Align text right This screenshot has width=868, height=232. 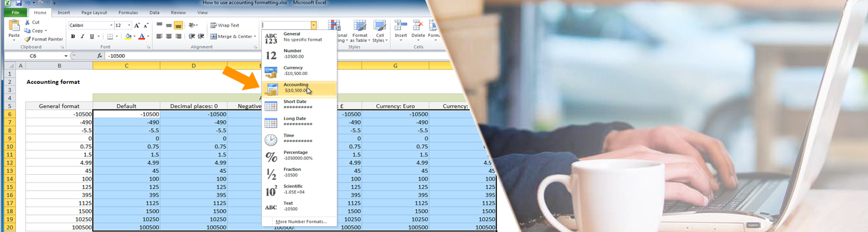179,37
